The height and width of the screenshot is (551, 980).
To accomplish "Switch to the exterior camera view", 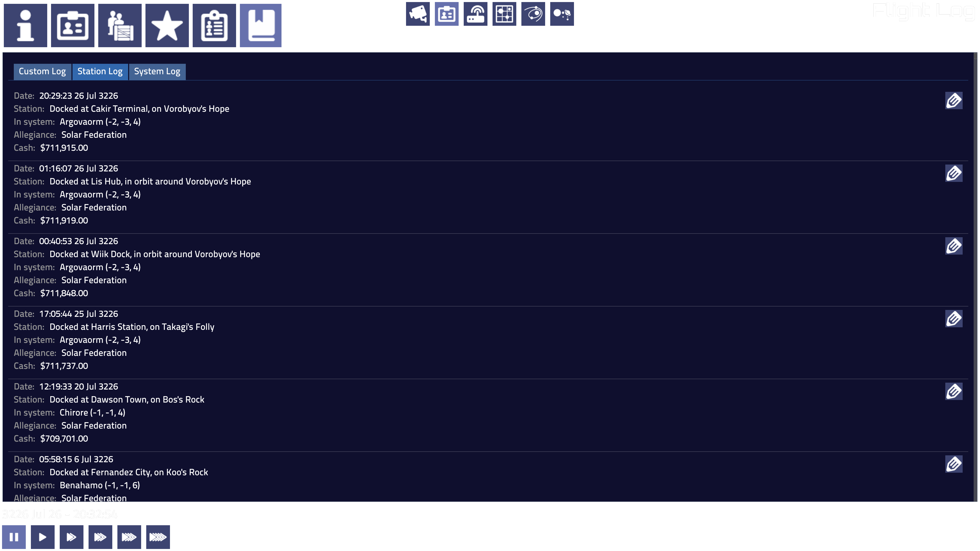I will 417,14.
